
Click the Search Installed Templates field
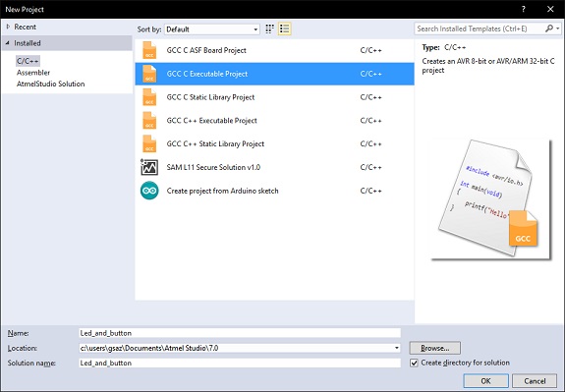coord(480,28)
